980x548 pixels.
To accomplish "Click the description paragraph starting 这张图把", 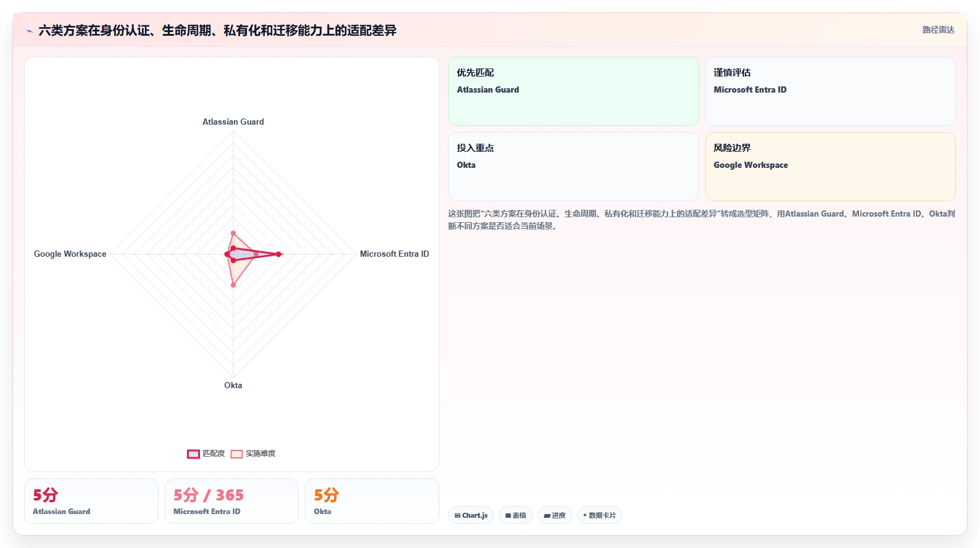I will [702, 220].
